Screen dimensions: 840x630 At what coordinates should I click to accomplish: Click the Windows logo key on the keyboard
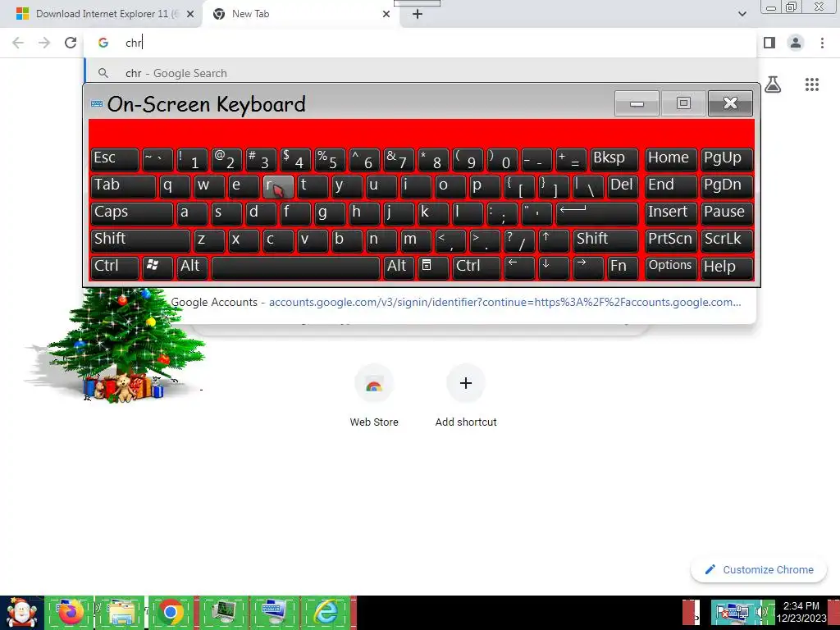point(157,268)
